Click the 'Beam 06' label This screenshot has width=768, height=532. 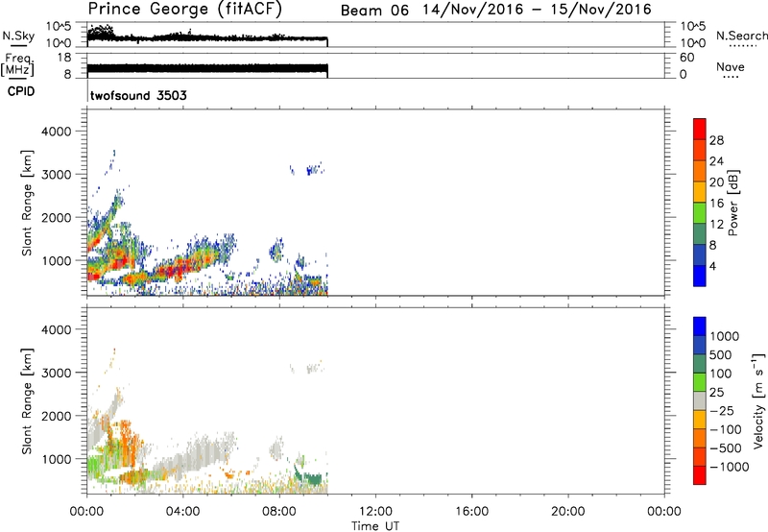coord(374,11)
